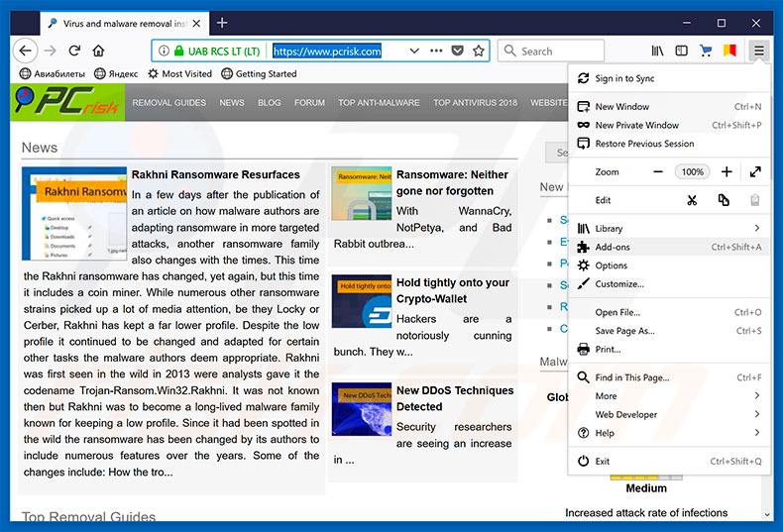Open a new tab with plus button
Viewport: 783px width, 532px height.
point(222,23)
